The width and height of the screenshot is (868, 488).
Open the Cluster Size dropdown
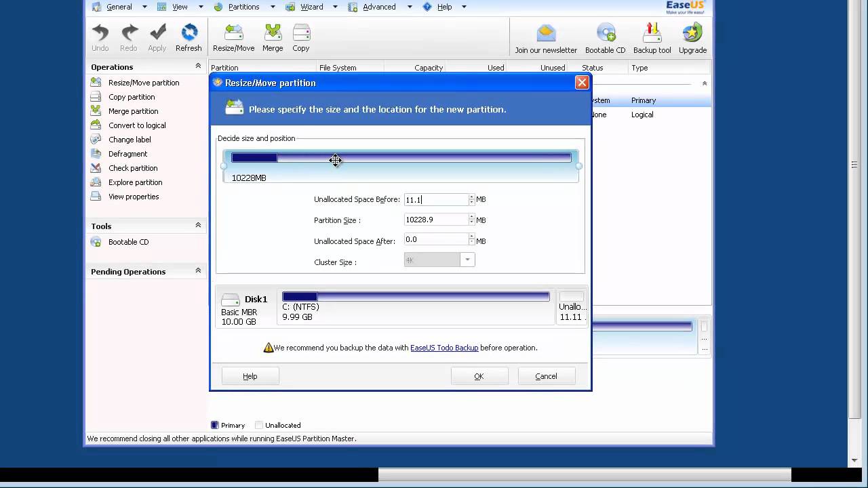(x=467, y=260)
